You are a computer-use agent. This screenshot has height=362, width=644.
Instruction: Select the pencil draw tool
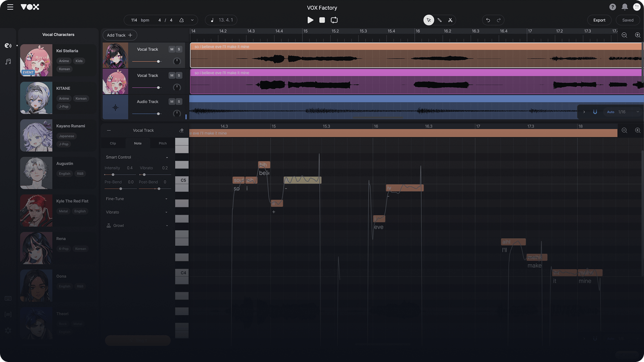click(x=439, y=20)
